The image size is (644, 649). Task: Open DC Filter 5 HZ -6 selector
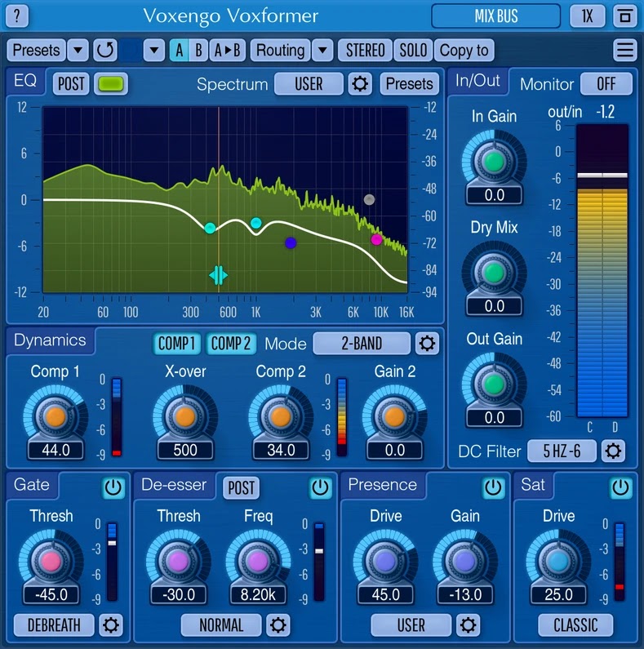(x=562, y=451)
